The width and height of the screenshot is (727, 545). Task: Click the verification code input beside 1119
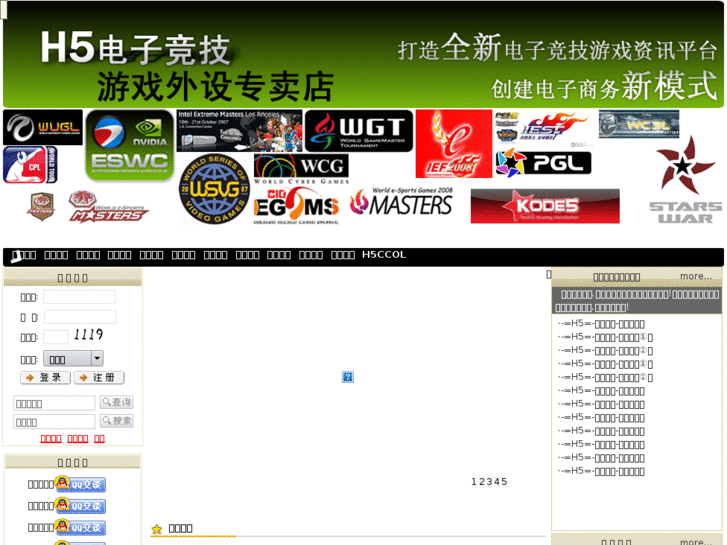point(56,337)
